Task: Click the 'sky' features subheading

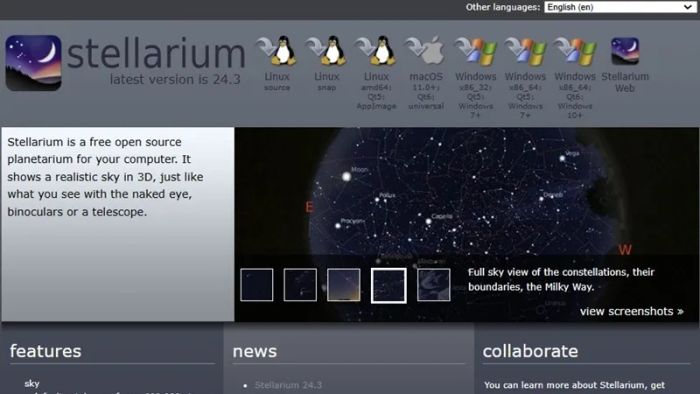Action: pos(32,384)
